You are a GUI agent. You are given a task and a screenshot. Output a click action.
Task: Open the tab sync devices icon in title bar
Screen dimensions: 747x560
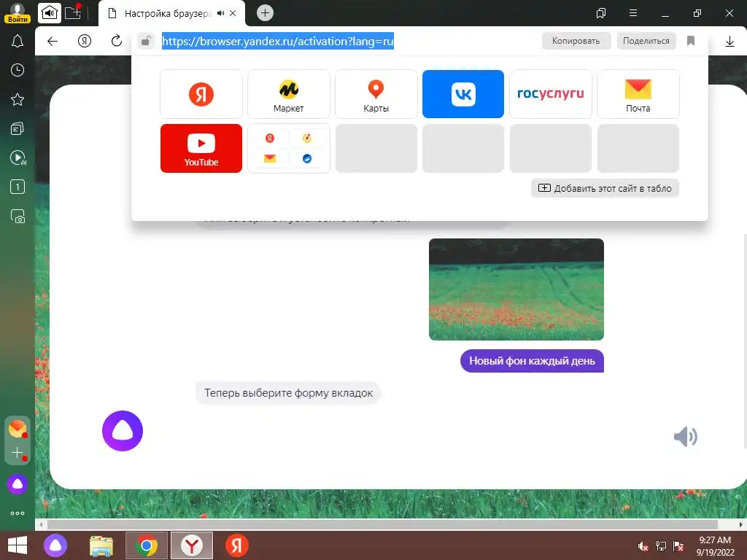[601, 13]
